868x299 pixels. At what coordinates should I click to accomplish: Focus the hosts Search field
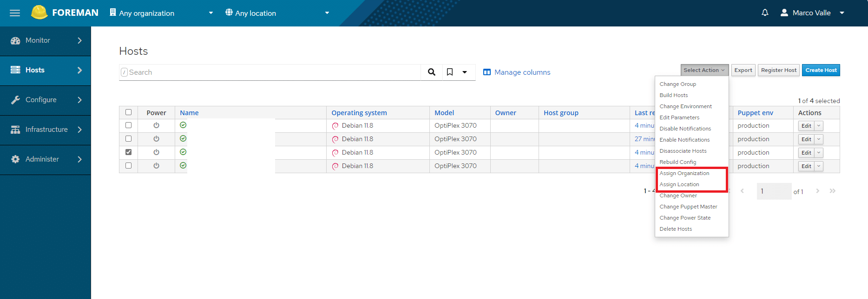[x=270, y=72]
